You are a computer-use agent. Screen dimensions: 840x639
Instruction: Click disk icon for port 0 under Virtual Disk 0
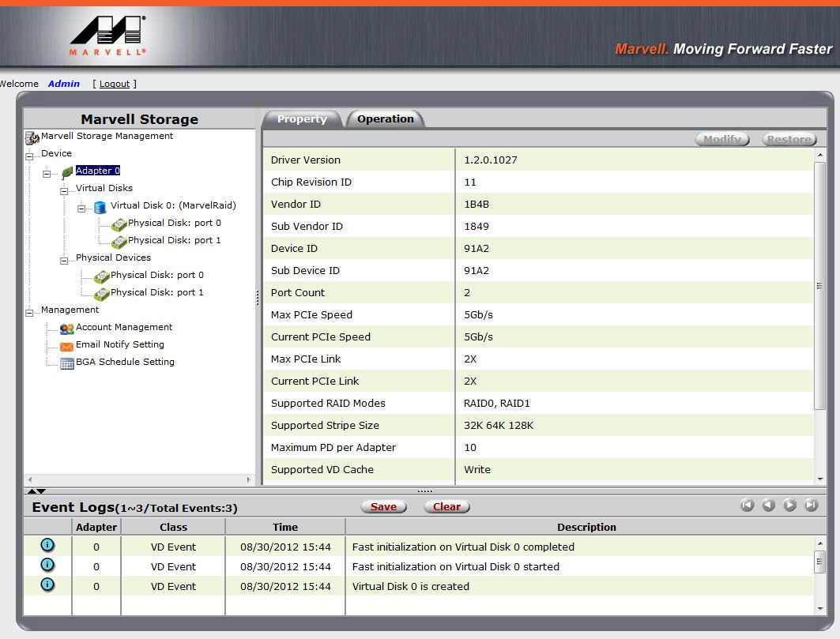point(119,224)
